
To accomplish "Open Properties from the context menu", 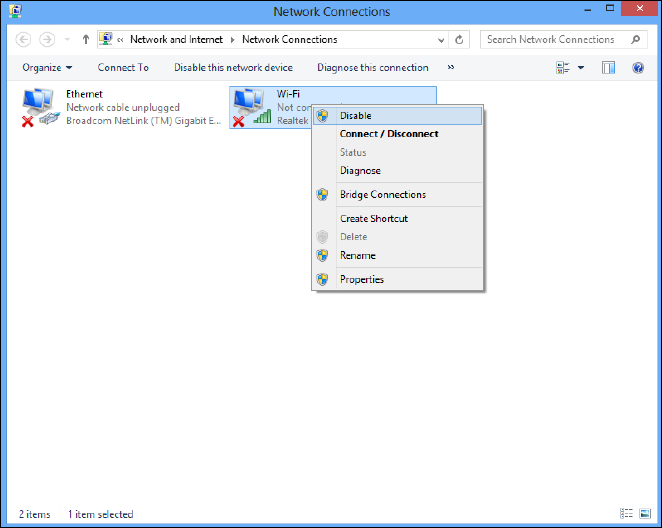I will click(397, 279).
